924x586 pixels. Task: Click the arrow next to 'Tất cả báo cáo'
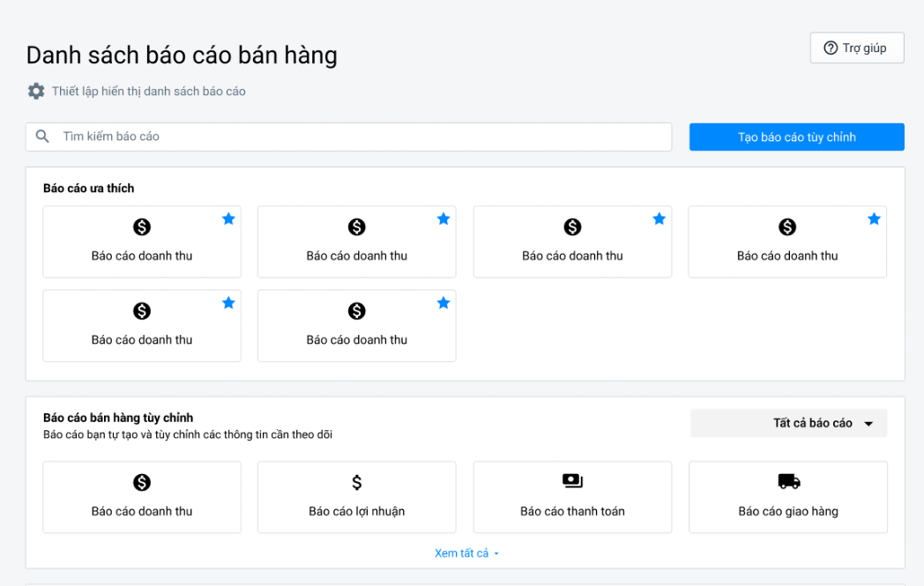point(868,424)
